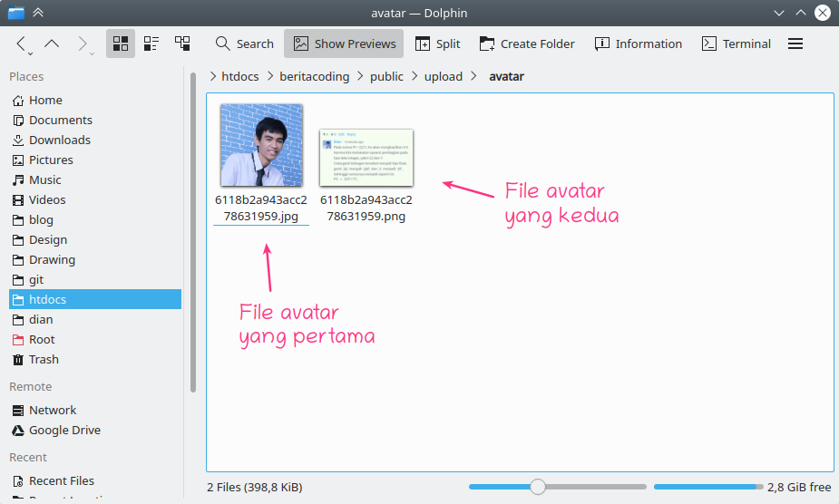This screenshot has height=504, width=839.
Task: Expand breadcrumb chevron before beritacoding
Action: click(x=269, y=76)
